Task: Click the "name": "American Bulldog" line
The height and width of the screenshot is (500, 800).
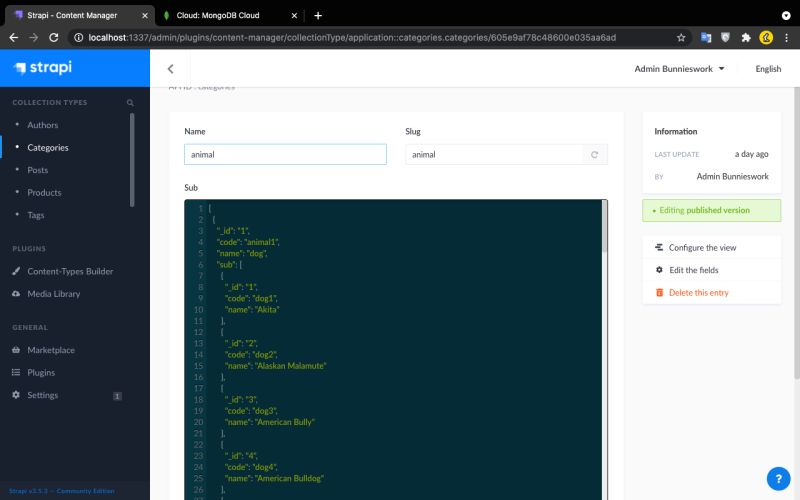Action: click(274, 478)
